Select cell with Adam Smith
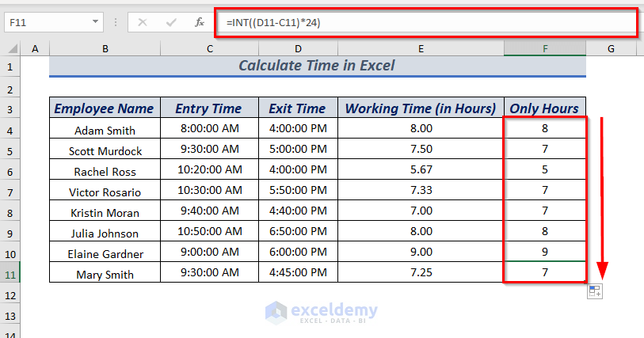Image resolution: width=644 pixels, height=338 pixels. 105,129
